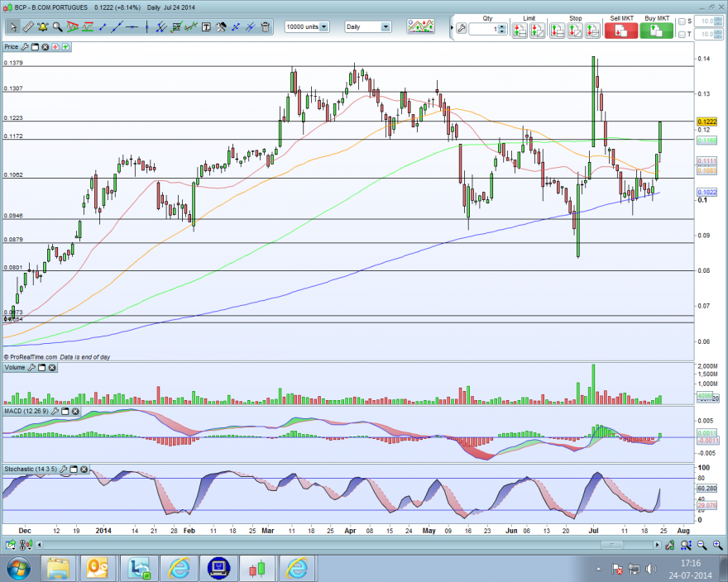Open the alert bell tool
Image resolution: width=728 pixels, height=582 pixels.
point(43,27)
